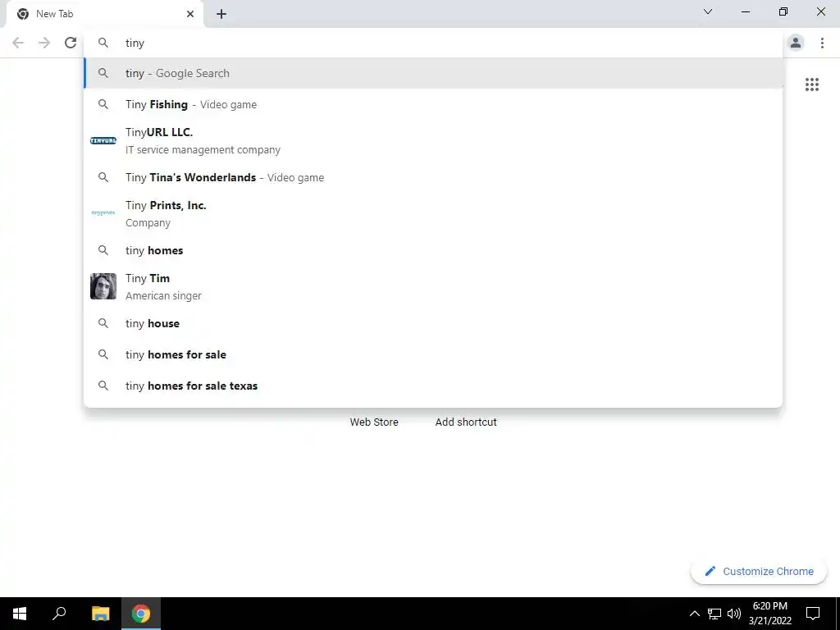
Task: Reload the page with refresh icon
Action: tap(71, 43)
